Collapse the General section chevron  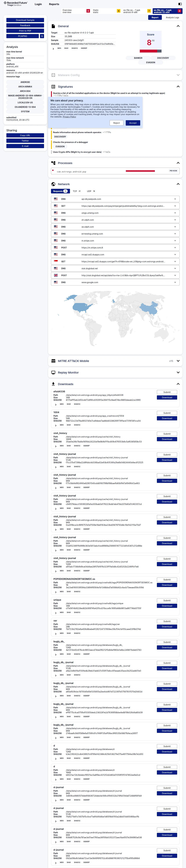click(178, 26)
